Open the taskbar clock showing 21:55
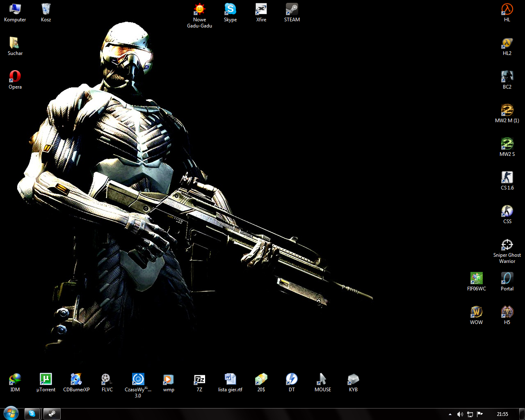 [502, 414]
